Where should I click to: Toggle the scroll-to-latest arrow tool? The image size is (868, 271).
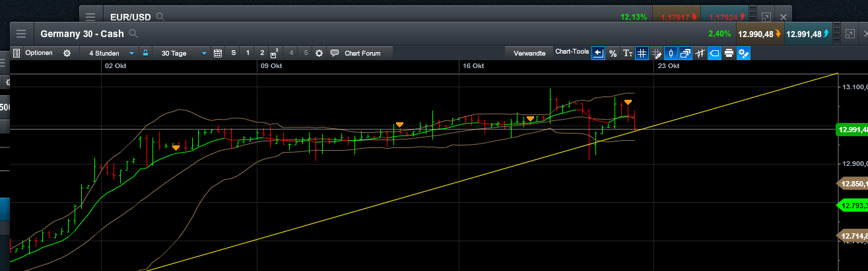[x=598, y=53]
